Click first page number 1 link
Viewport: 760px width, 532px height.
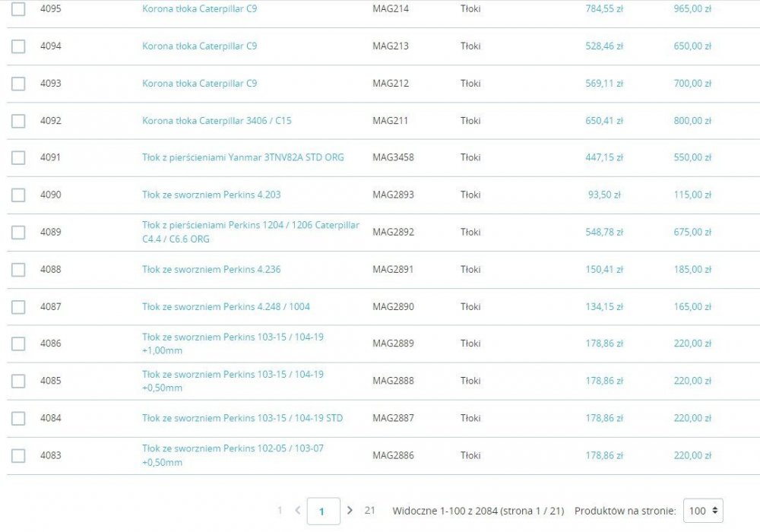(x=280, y=510)
